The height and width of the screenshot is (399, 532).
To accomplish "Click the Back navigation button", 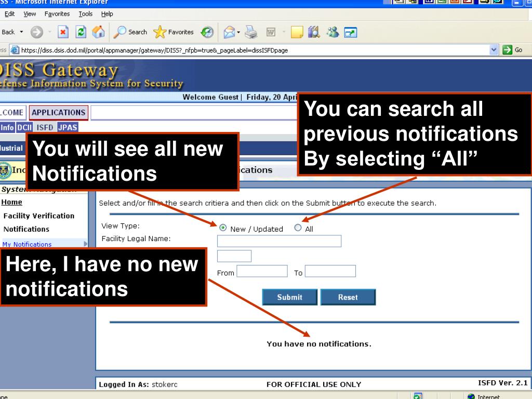I will (7, 32).
